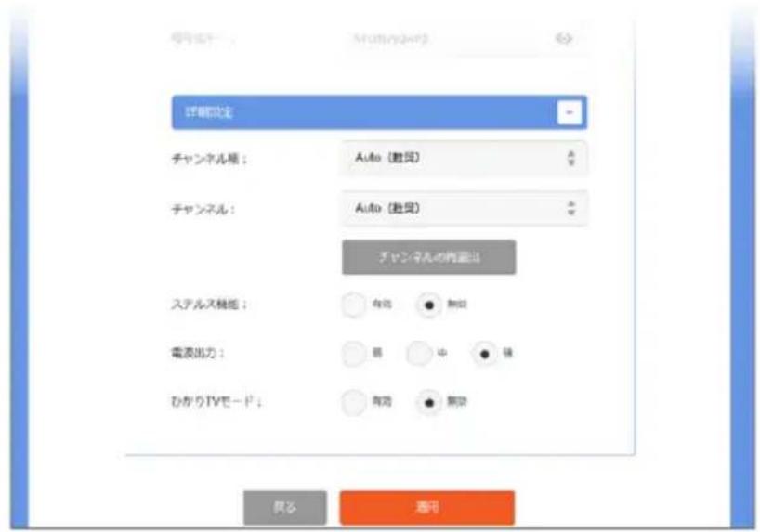Open the チャンネル Auto dropdown
The width and height of the screenshot is (760, 532).
[465, 208]
